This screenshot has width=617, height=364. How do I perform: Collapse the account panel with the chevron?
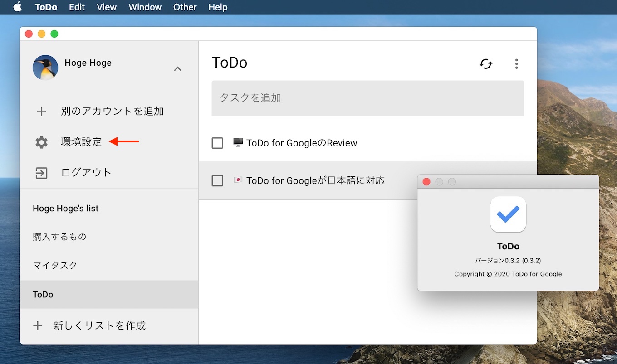pyautogui.click(x=178, y=69)
